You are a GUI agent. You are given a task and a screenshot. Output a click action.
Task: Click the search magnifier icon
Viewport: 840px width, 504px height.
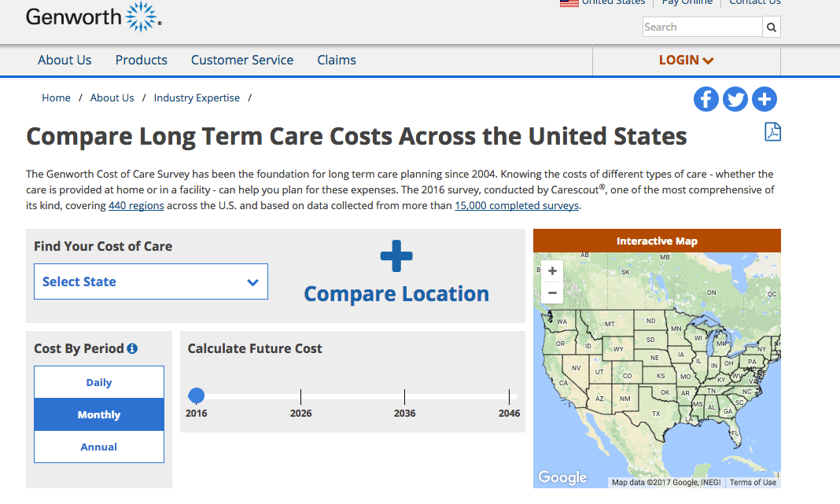click(x=772, y=27)
